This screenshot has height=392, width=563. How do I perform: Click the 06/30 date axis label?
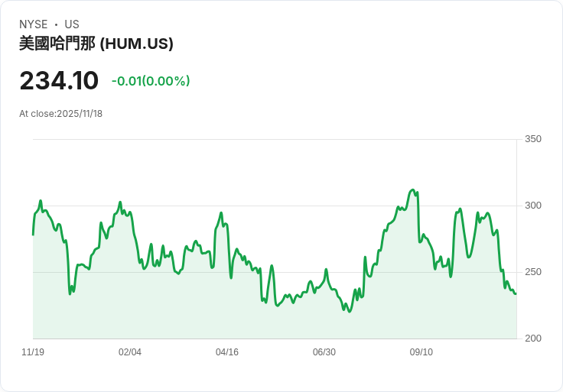click(x=324, y=352)
